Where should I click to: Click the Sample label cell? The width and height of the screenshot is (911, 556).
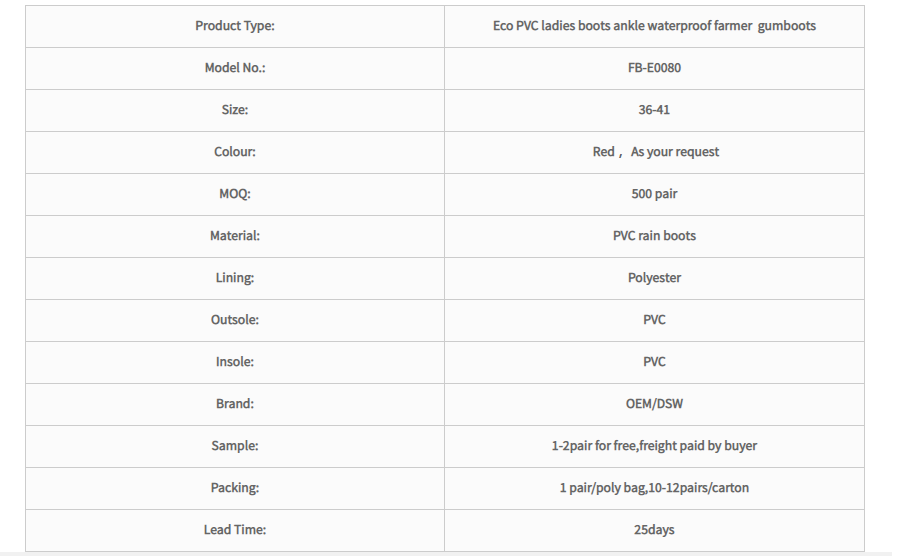pyautogui.click(x=235, y=446)
